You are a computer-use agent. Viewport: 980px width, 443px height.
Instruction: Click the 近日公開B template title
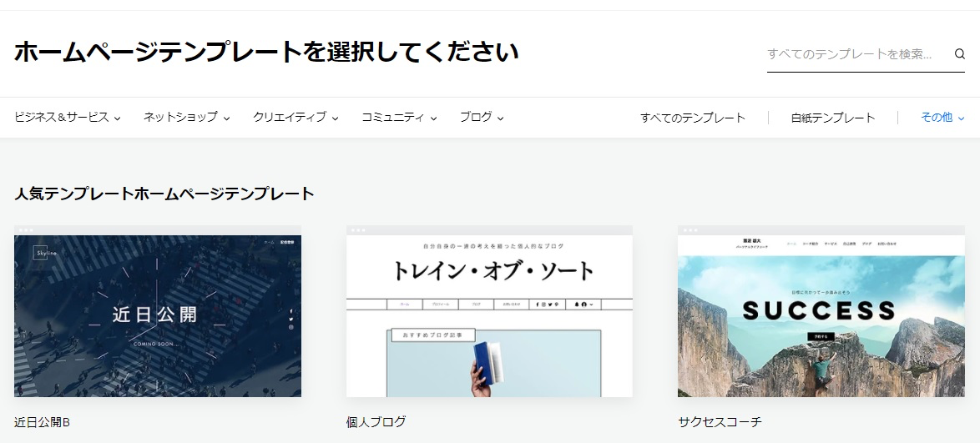click(43, 422)
